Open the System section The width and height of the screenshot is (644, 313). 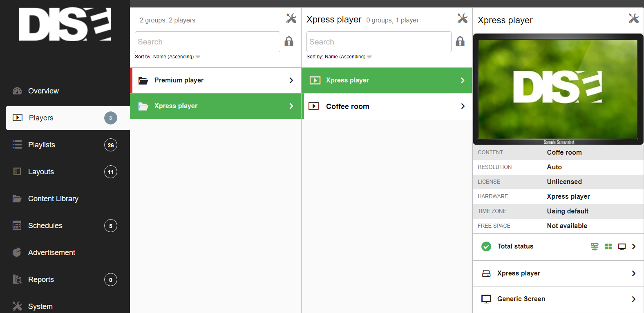[x=65, y=306]
